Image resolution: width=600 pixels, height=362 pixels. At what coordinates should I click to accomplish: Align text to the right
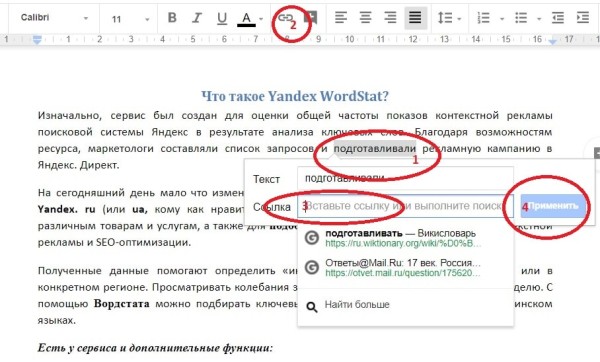click(x=390, y=18)
